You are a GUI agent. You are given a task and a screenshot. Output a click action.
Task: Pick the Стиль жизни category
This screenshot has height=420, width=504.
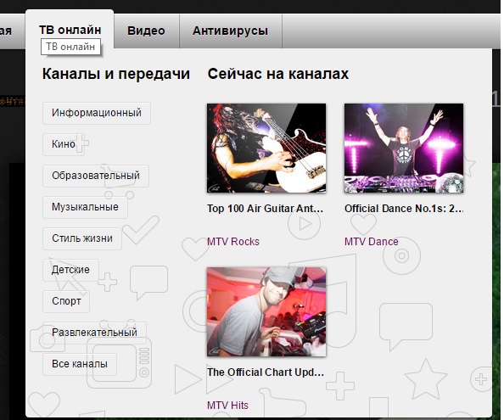pos(82,238)
